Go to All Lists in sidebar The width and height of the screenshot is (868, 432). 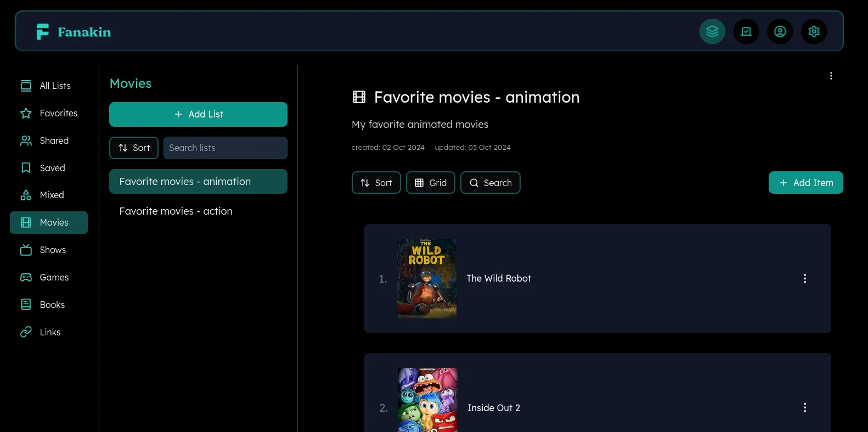click(49, 86)
